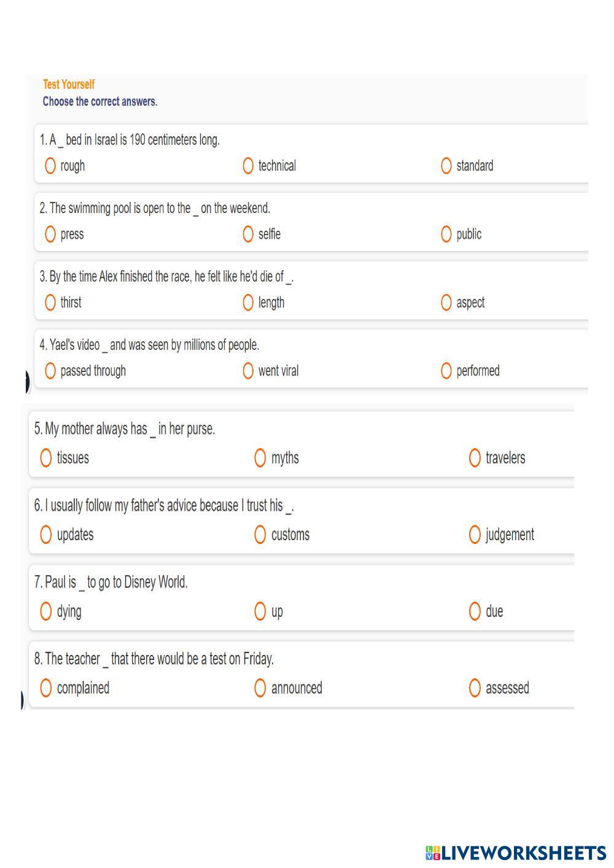Select the 'press' radio option
Screen dimensions: 614x868
(50, 234)
